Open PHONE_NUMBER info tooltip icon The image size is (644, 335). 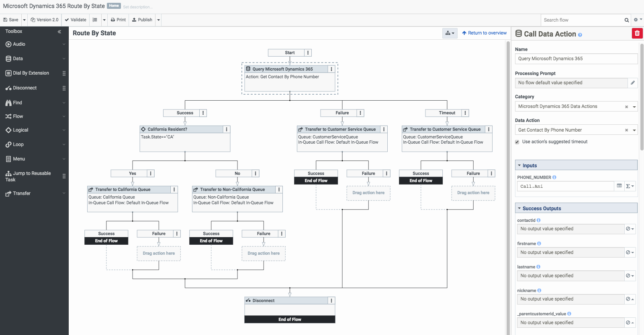point(554,177)
